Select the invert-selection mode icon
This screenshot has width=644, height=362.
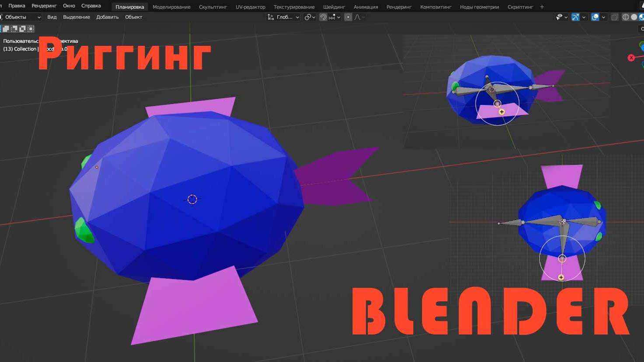22,28
